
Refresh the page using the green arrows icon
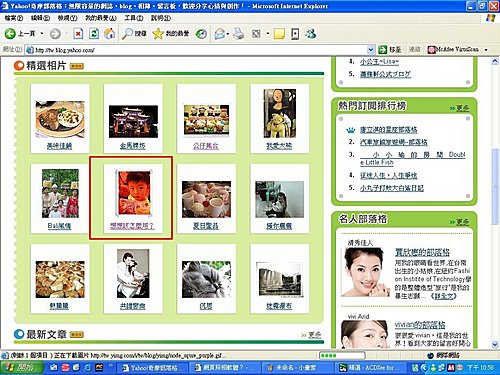click(x=94, y=33)
